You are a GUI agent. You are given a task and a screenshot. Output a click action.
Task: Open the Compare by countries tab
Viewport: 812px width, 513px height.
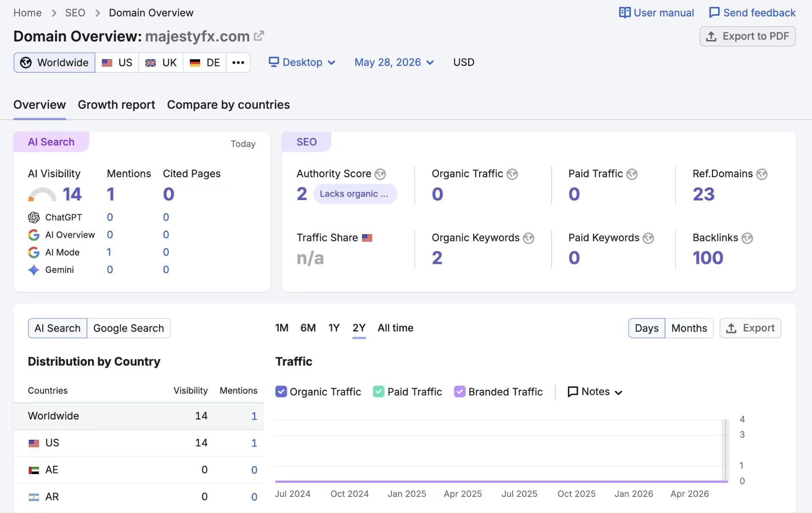[x=228, y=104]
